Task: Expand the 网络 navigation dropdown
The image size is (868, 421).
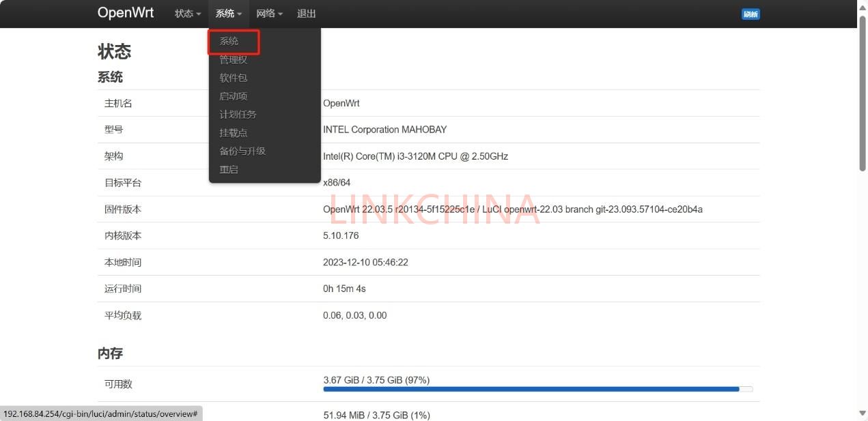Action: coord(270,14)
